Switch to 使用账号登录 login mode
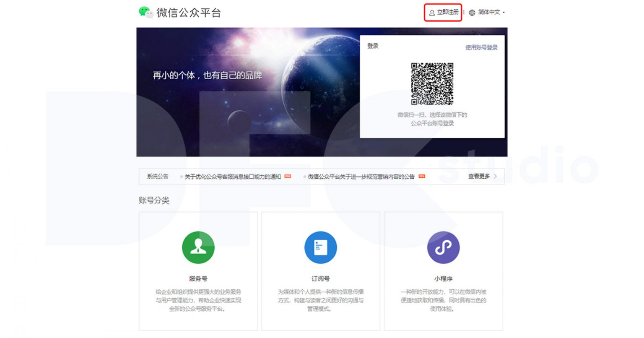 (481, 47)
